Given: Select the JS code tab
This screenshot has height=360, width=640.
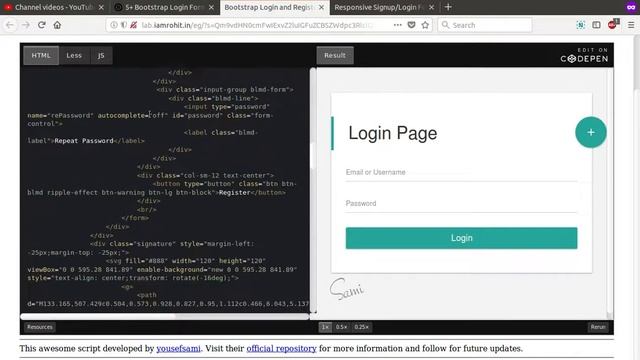Looking at the screenshot, I should [101, 56].
